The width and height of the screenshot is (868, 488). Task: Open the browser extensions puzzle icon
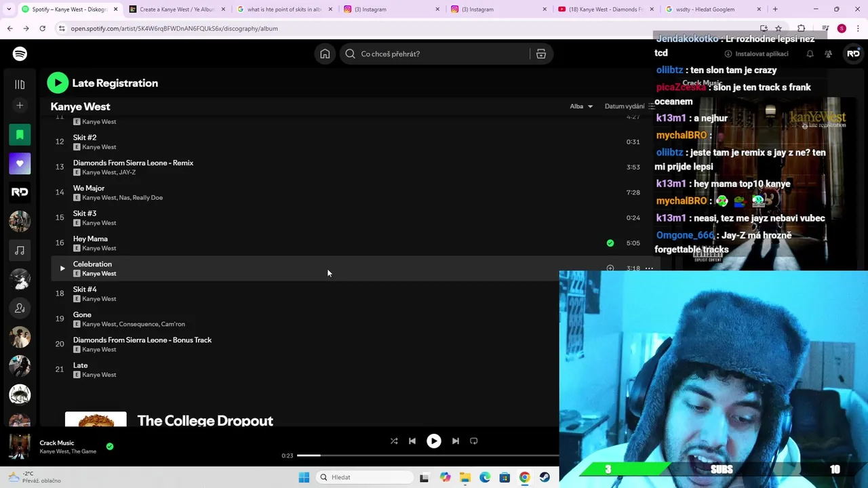coord(802,28)
